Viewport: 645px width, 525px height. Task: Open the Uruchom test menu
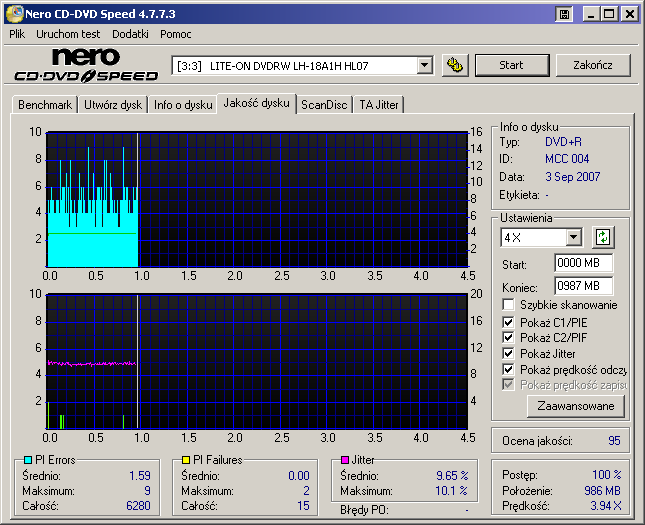(x=68, y=34)
